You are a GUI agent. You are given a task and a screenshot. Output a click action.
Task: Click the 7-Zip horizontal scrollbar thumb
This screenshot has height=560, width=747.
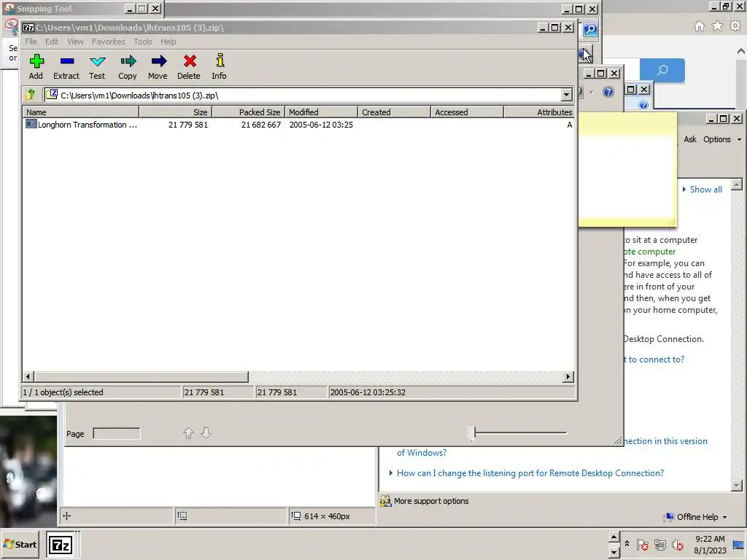point(141,377)
